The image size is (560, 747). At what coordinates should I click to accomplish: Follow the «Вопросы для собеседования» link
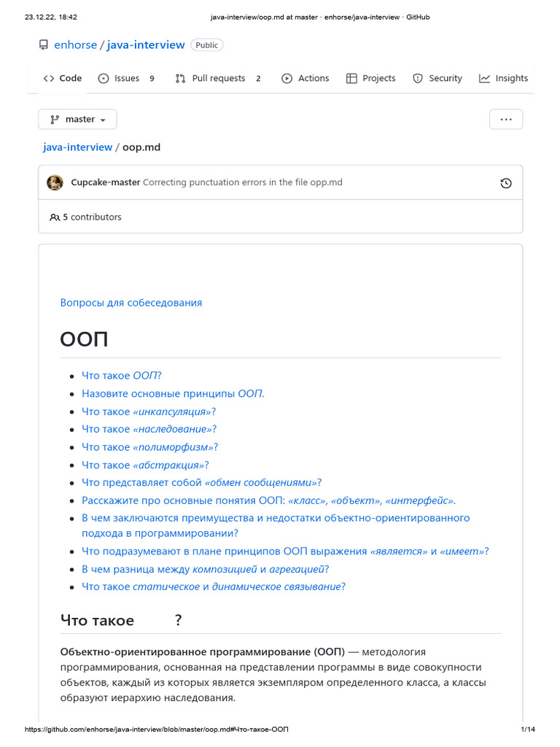(x=131, y=303)
